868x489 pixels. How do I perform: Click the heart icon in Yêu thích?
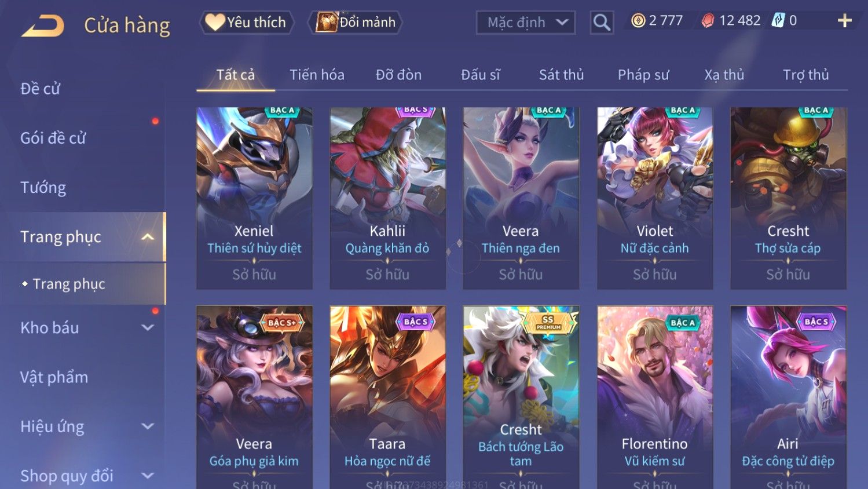(x=215, y=22)
